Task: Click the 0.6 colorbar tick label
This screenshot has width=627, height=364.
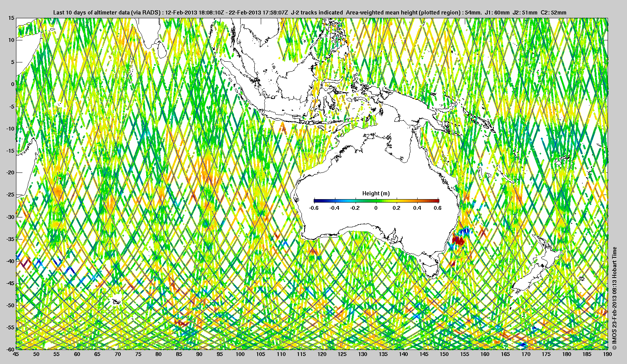Action: [x=438, y=208]
